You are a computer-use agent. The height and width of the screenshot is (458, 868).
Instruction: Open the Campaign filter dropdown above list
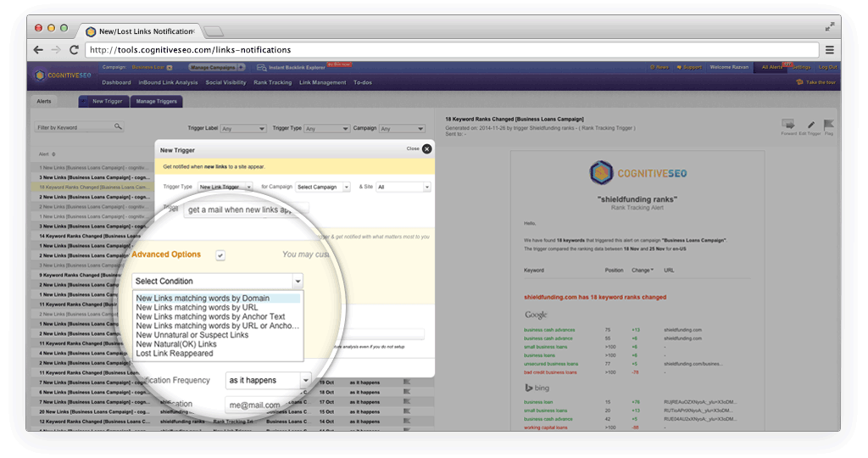click(x=403, y=128)
